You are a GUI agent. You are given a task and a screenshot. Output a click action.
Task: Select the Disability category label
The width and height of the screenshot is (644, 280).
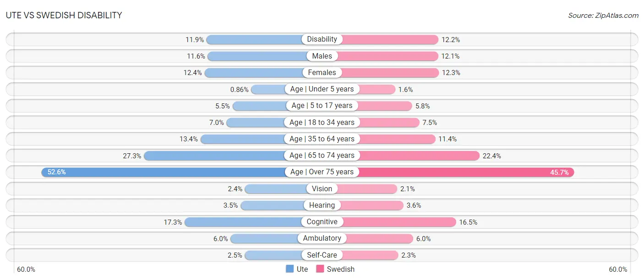(322, 39)
